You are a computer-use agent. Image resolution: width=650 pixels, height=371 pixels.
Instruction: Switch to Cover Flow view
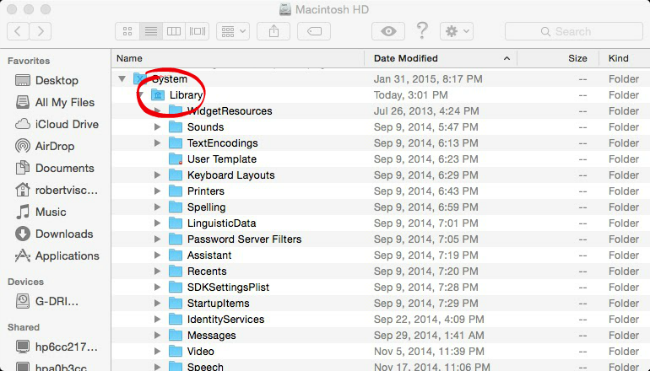197,32
